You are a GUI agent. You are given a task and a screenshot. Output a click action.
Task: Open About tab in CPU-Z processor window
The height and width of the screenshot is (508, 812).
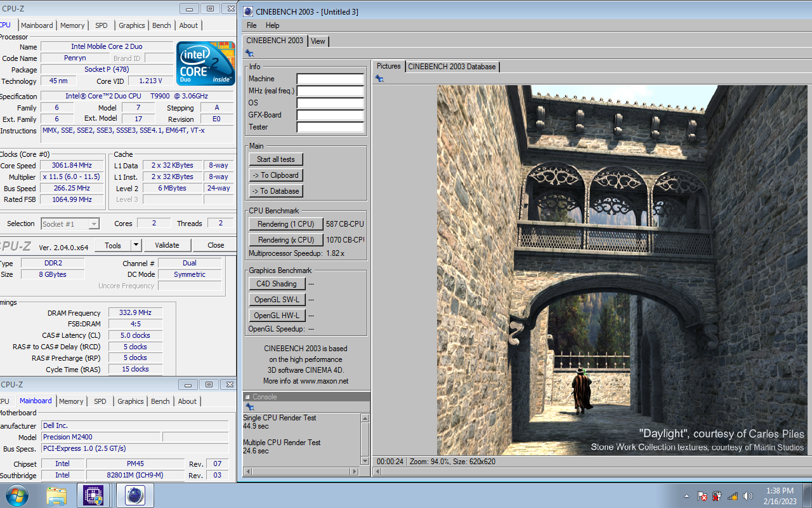[x=188, y=25]
